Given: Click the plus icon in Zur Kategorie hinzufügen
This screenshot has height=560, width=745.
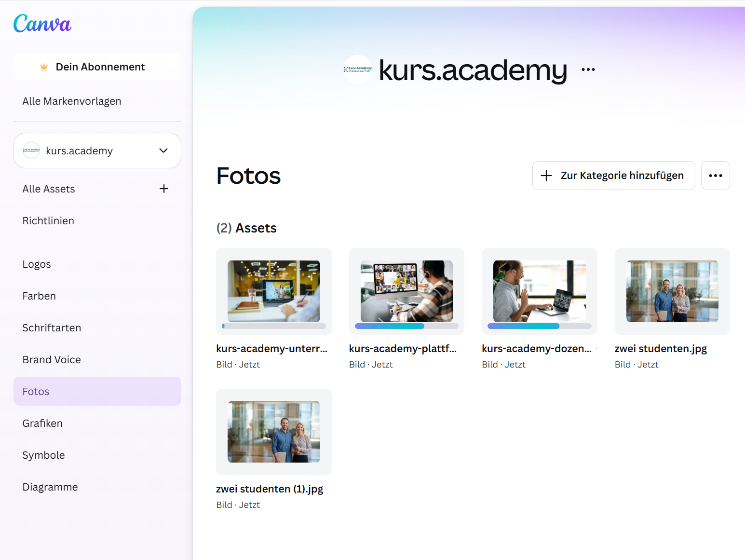Looking at the screenshot, I should (x=546, y=176).
